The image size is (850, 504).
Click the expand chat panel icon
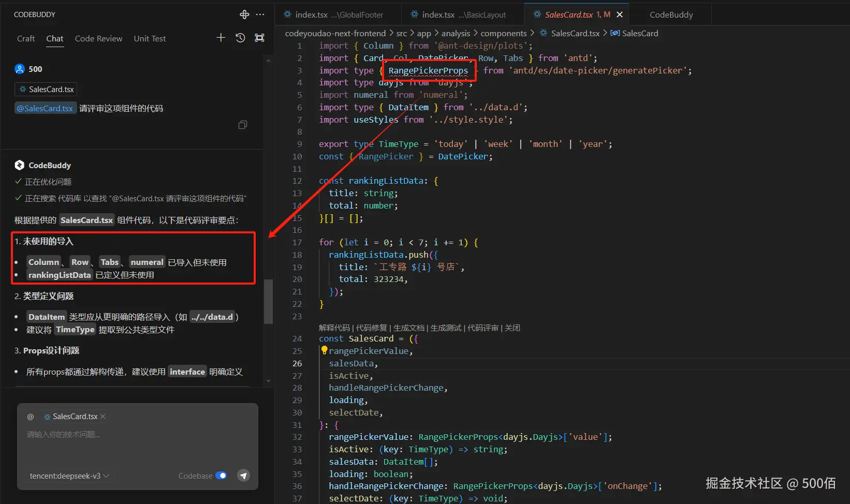(x=259, y=38)
